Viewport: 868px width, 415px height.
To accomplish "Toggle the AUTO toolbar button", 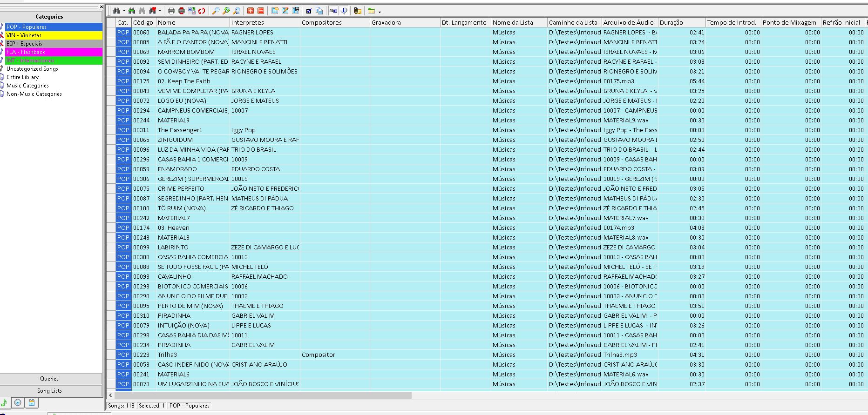I will pyautogui.click(x=333, y=11).
